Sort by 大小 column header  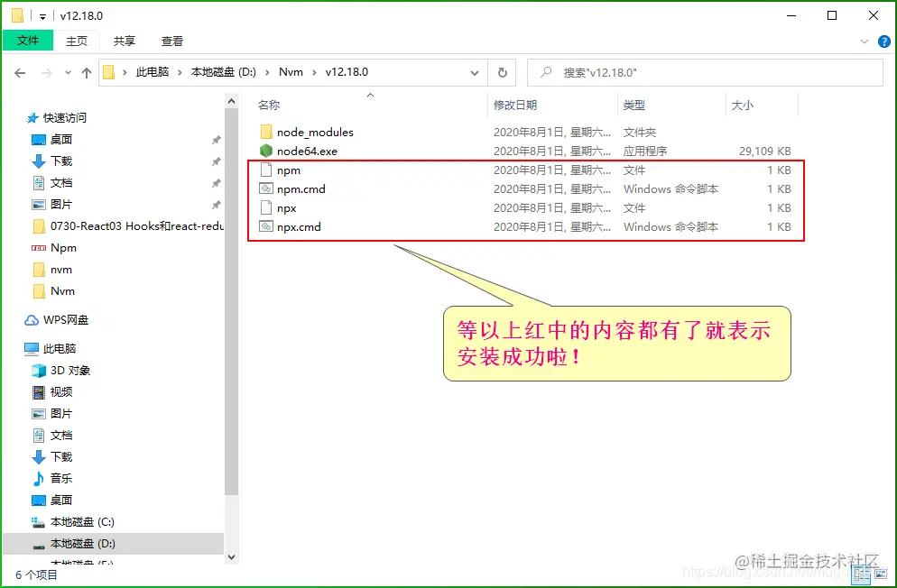tap(743, 106)
